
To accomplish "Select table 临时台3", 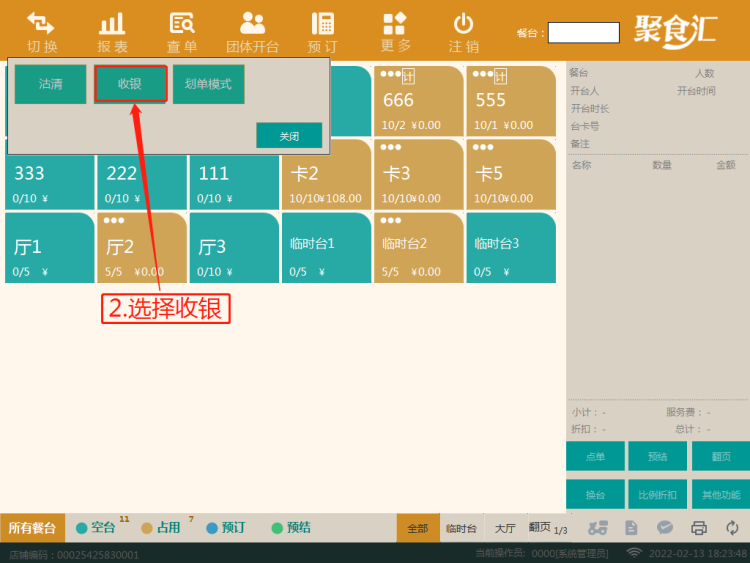I will click(511, 248).
